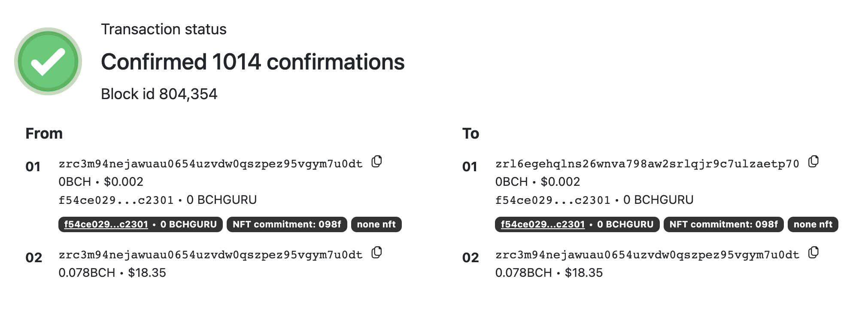Click the 'Transaction status' label
This screenshot has width=868, height=321.
click(x=164, y=29)
